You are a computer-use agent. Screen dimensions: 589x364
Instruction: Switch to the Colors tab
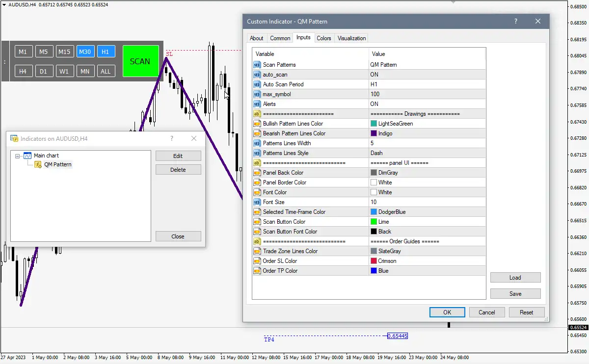(x=323, y=38)
